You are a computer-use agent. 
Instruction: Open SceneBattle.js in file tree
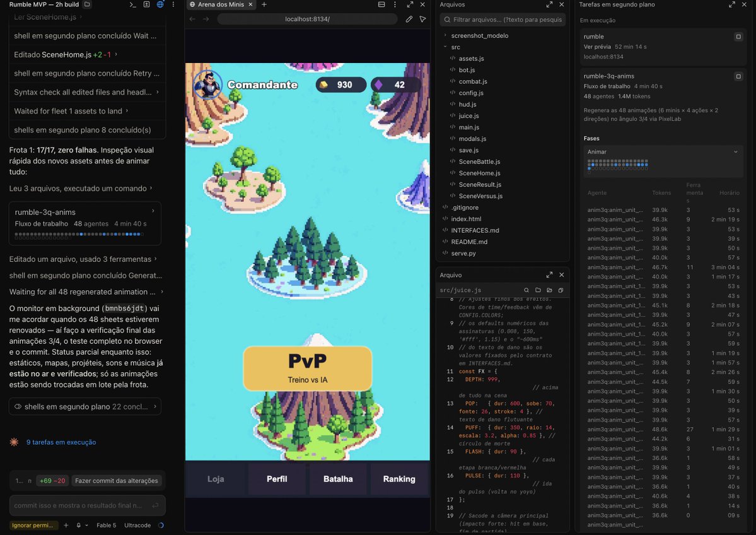(x=479, y=162)
